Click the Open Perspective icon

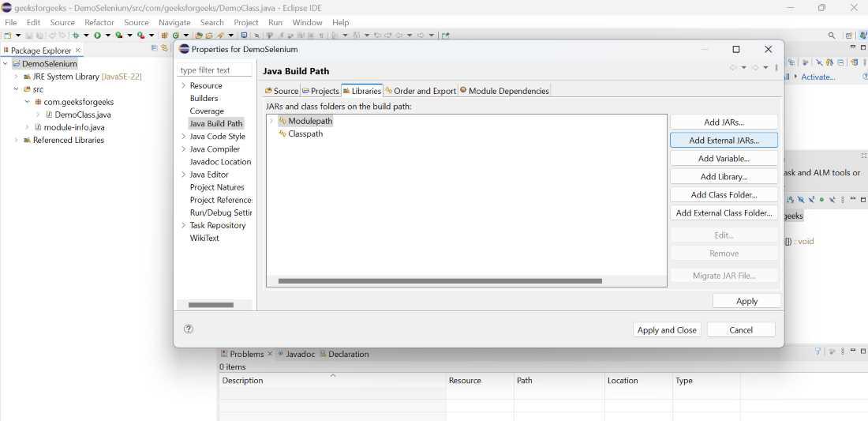click(848, 36)
